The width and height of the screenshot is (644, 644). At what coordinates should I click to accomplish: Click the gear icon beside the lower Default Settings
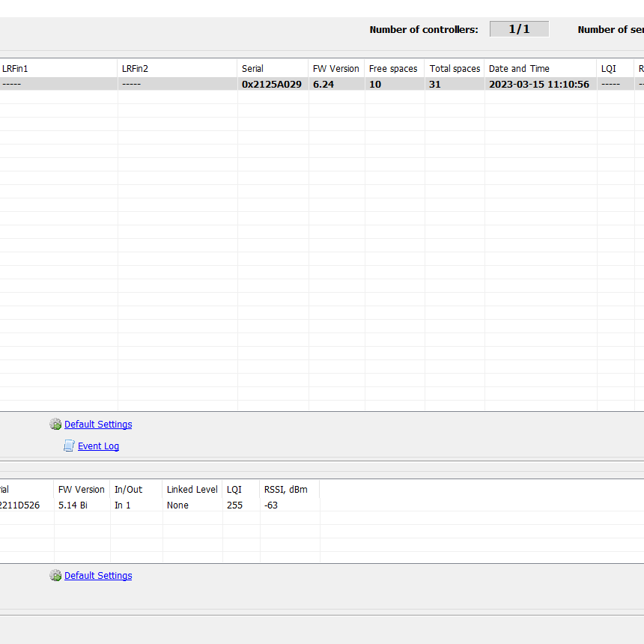coord(55,576)
